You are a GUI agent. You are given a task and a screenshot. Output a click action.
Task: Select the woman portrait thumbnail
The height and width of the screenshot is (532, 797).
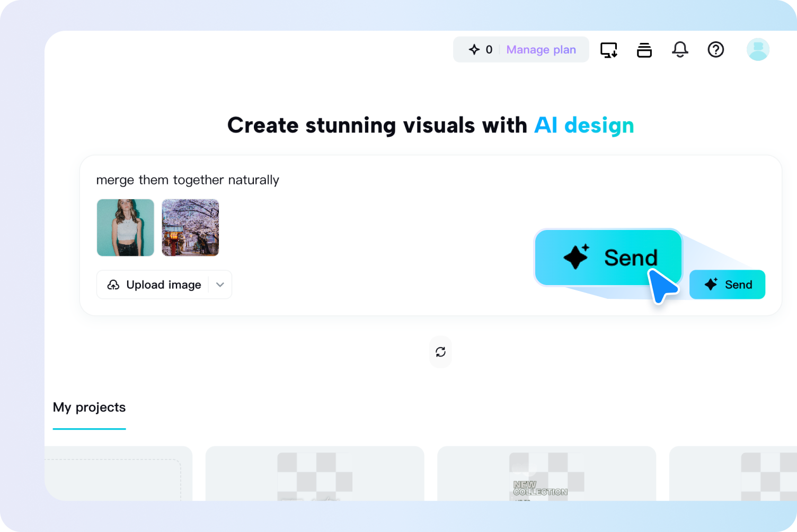click(126, 228)
